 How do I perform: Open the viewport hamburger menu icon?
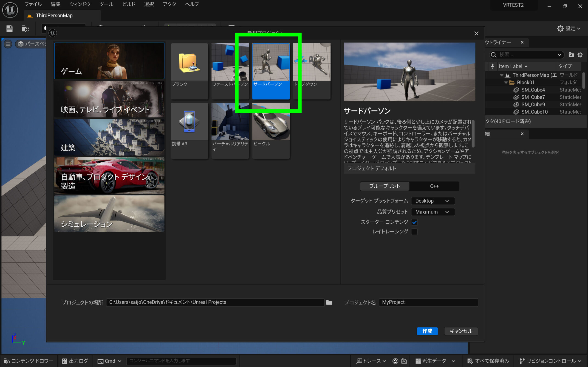click(8, 44)
